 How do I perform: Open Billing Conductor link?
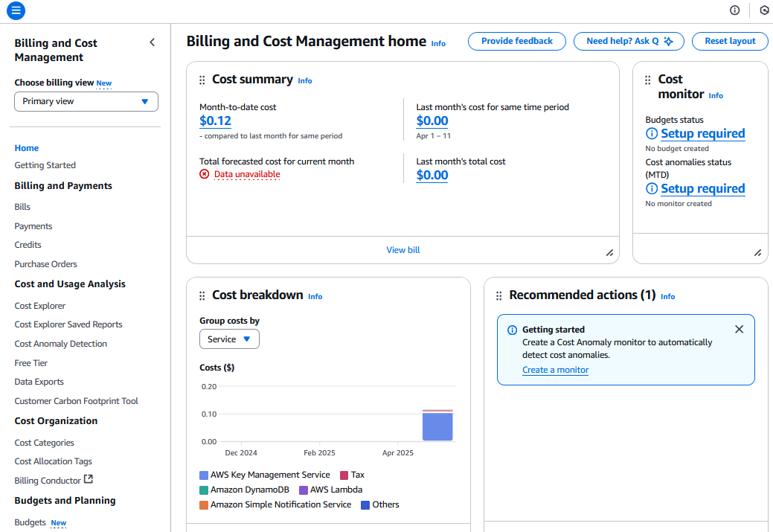pyautogui.click(x=48, y=481)
